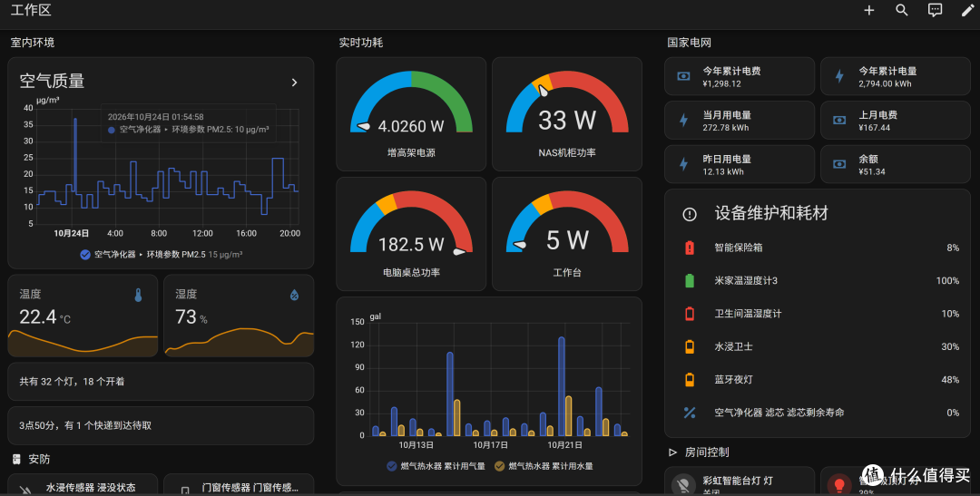Screen dimensions: 980x496
Task: Open the assistant chat icon
Action: [935, 10]
